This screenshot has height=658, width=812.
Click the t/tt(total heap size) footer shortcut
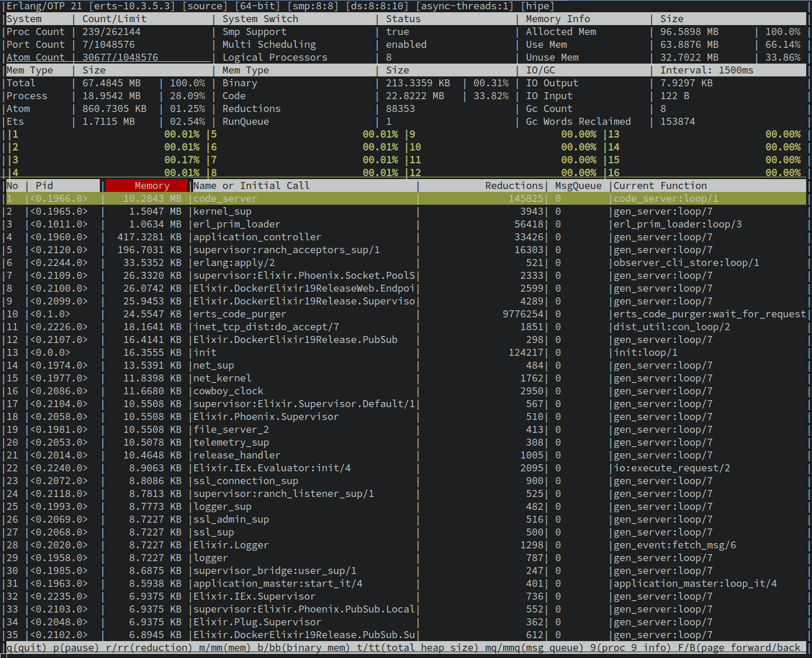tap(418, 647)
